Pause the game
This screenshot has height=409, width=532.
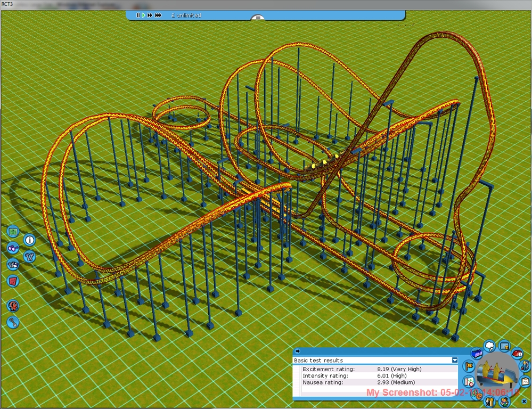pos(138,15)
